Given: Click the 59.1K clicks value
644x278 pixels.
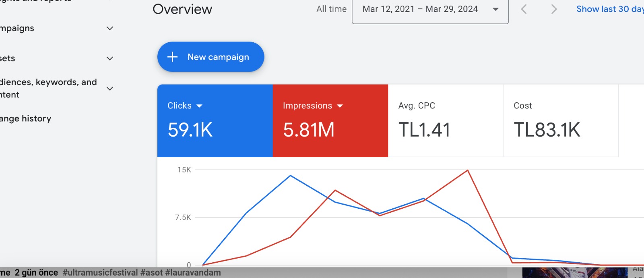Looking at the screenshot, I should click(190, 130).
